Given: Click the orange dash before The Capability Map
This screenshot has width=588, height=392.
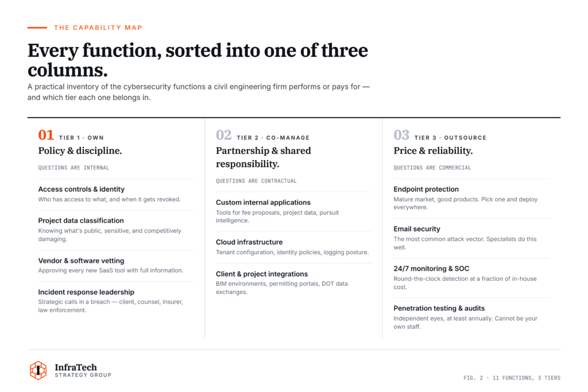Looking at the screenshot, I should (37, 28).
